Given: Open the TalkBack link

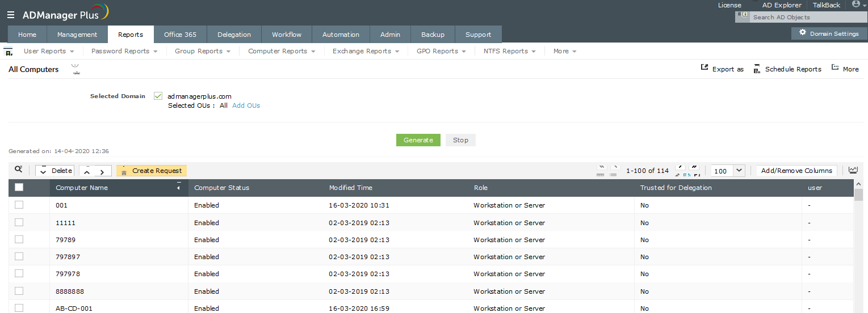Looking at the screenshot, I should pos(827,5).
